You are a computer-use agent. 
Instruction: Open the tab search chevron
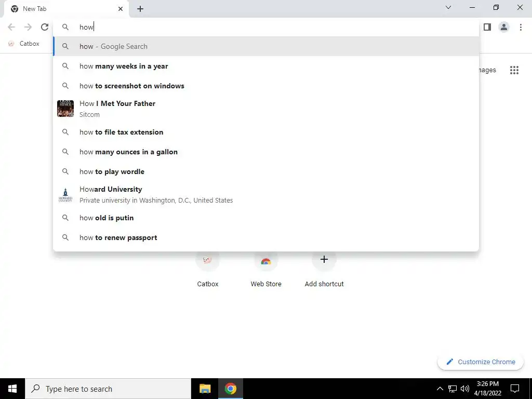[x=448, y=7]
